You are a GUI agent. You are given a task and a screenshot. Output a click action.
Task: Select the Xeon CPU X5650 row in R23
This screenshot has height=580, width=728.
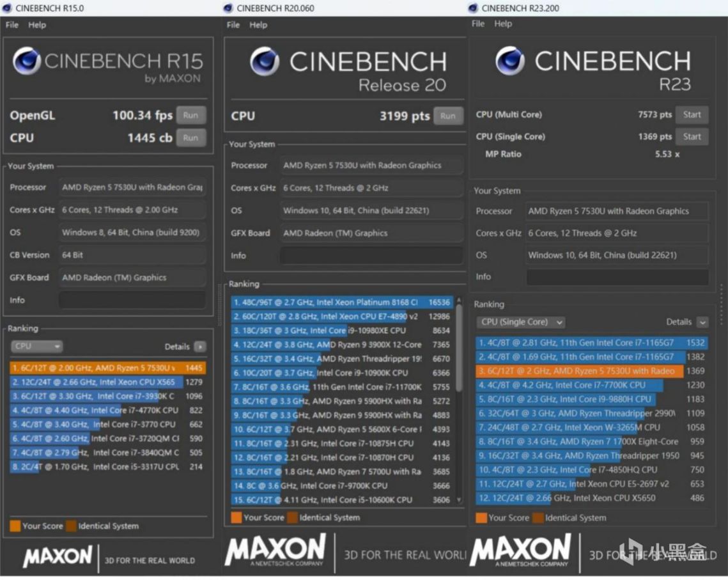pyautogui.click(x=591, y=498)
